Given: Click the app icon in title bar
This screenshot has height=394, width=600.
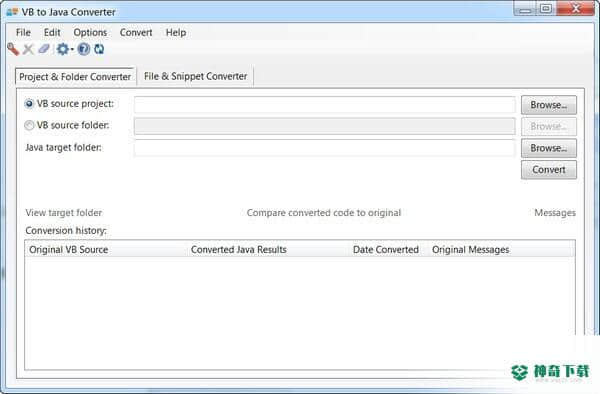Looking at the screenshot, I should [12, 12].
